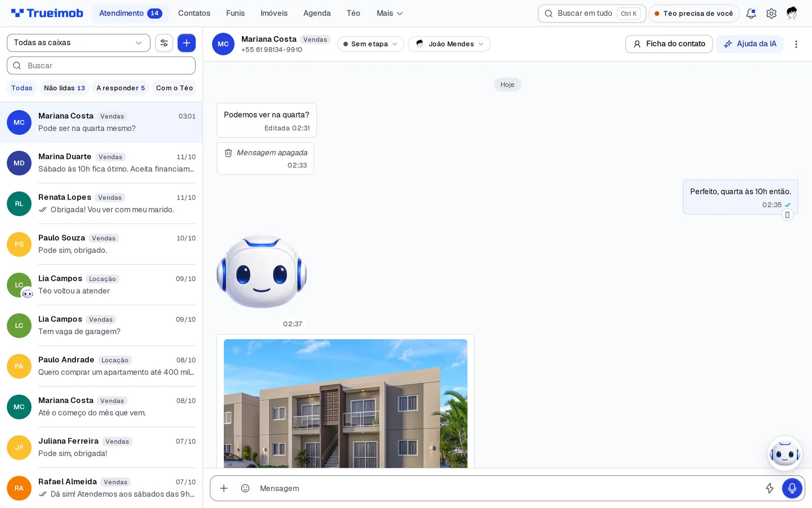This screenshot has width=812, height=508.
Task: Open Paulo Andrade Locação conversation
Action: (x=101, y=366)
